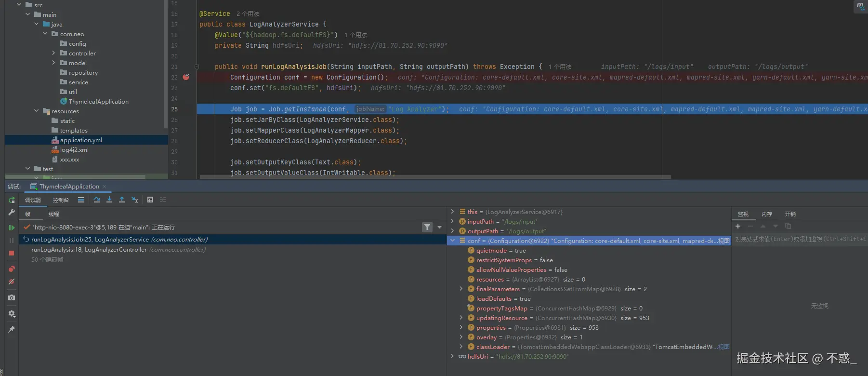Click the watch expression input field
Image resolution: width=868 pixels, height=376 pixels.
click(x=800, y=239)
